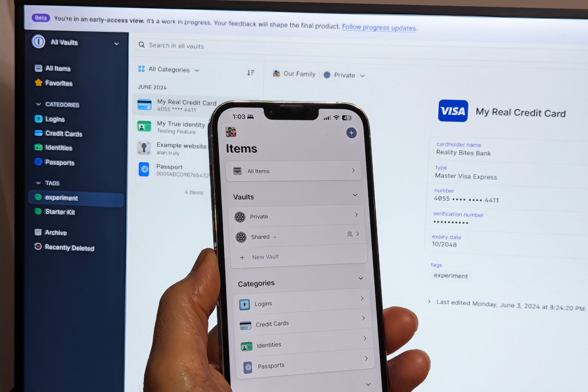Expand the CATEGORIES section in sidebar

39,104
